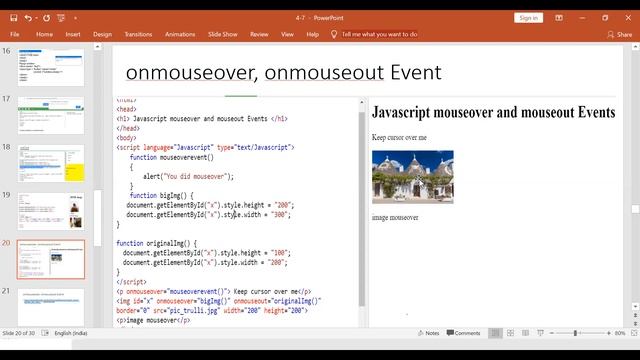Select slide 17 thumbnail

[x=51, y=116]
